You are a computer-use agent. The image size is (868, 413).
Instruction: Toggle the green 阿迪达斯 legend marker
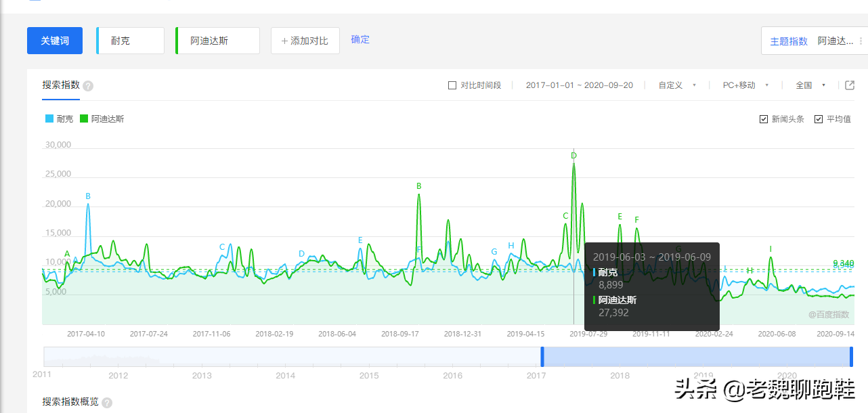pyautogui.click(x=83, y=118)
